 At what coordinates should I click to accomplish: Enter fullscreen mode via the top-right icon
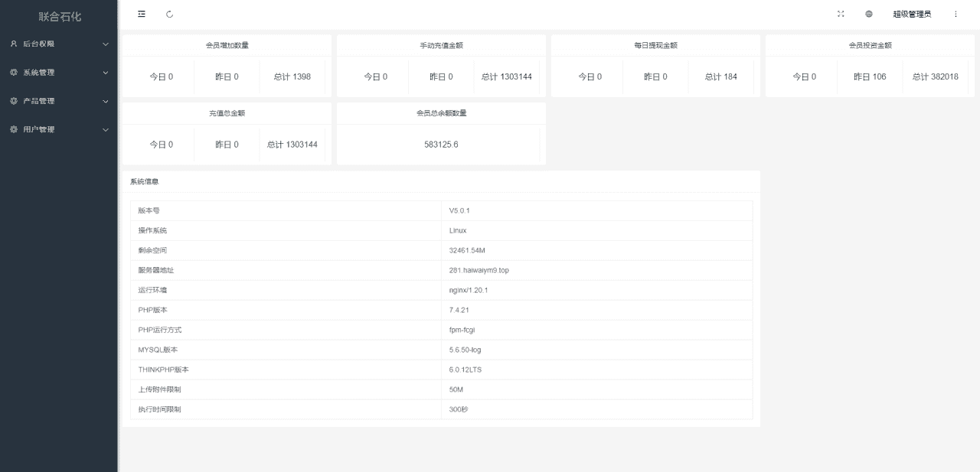841,14
